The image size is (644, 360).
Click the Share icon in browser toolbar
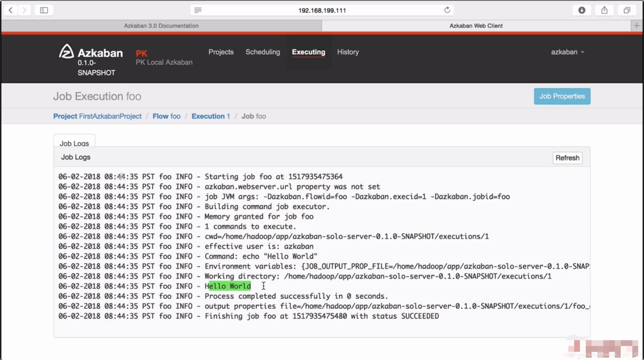click(x=604, y=10)
